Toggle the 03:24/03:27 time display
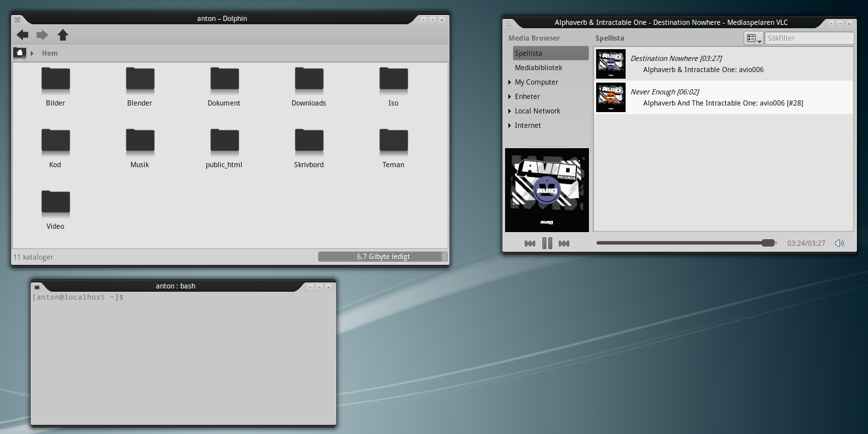868x434 pixels. pos(806,243)
